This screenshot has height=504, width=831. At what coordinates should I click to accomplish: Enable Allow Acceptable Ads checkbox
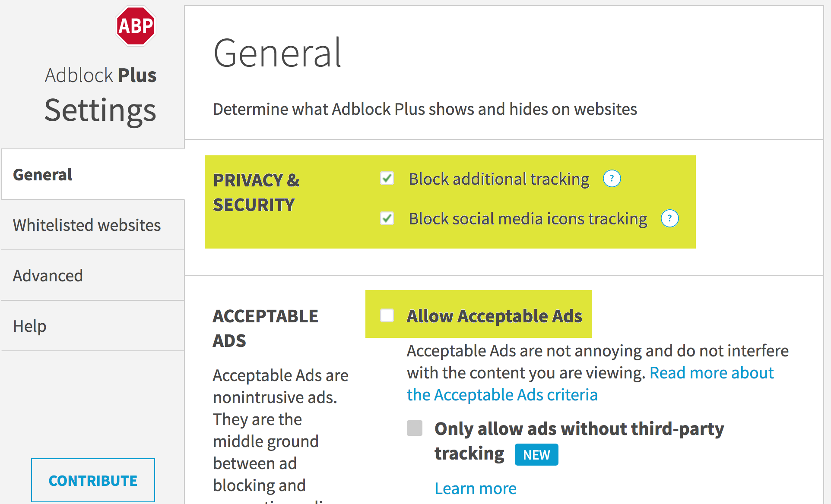[x=387, y=315]
